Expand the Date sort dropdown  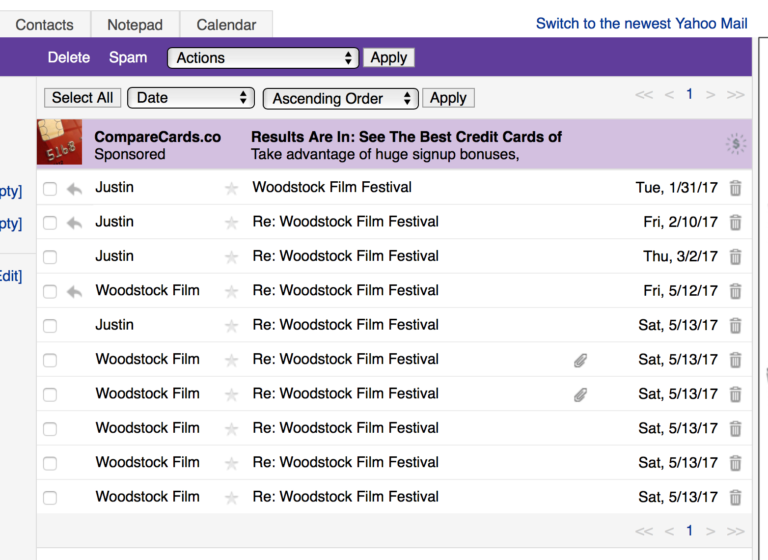point(191,98)
